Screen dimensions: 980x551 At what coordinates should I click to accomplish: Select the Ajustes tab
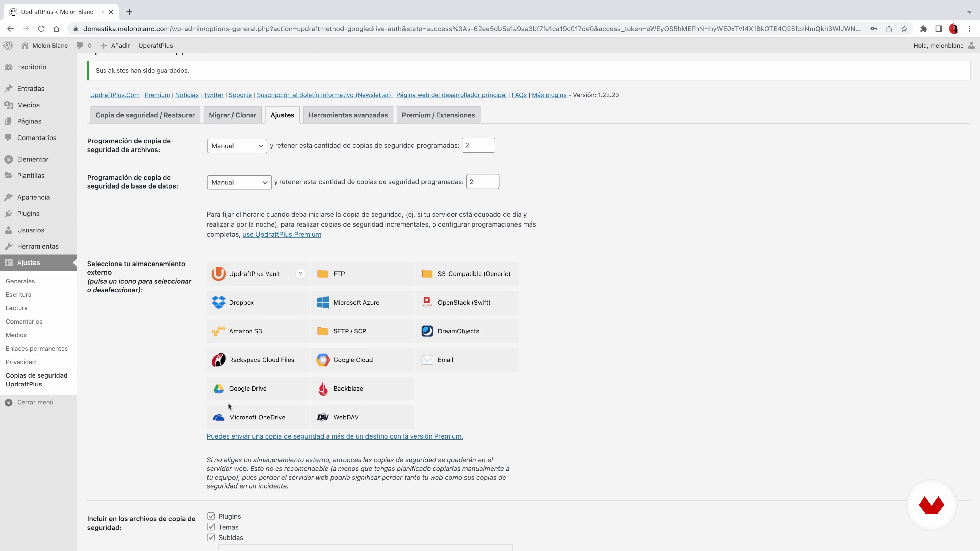tap(282, 115)
